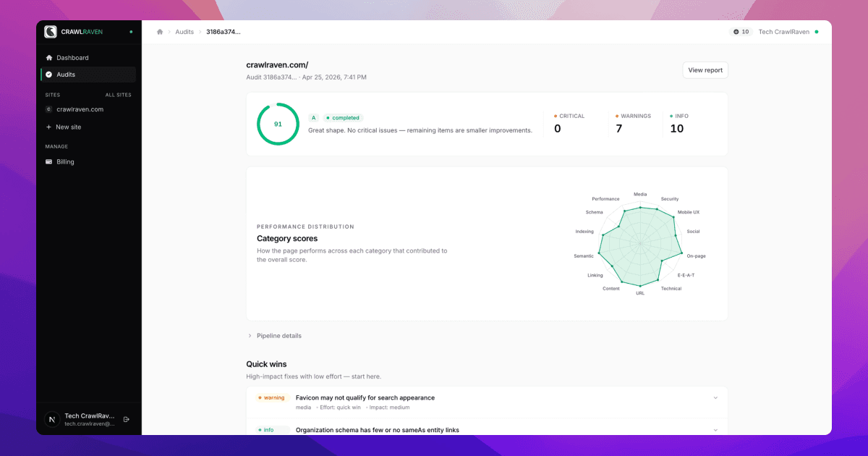
Task: Click the CrawlRaven raven logo icon
Action: click(x=51, y=32)
